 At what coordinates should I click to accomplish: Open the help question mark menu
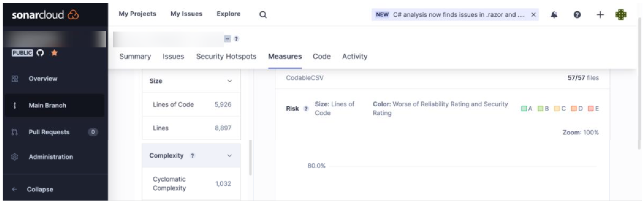click(577, 15)
